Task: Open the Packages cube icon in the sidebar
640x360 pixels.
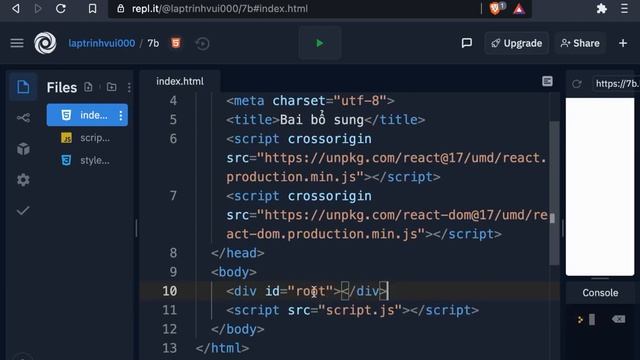Action: (23, 149)
